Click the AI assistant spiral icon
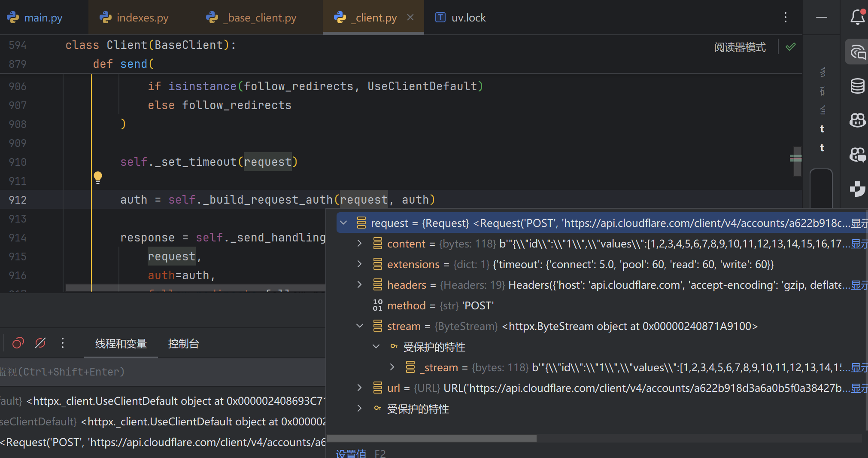Image resolution: width=868 pixels, height=458 pixels. point(857,52)
